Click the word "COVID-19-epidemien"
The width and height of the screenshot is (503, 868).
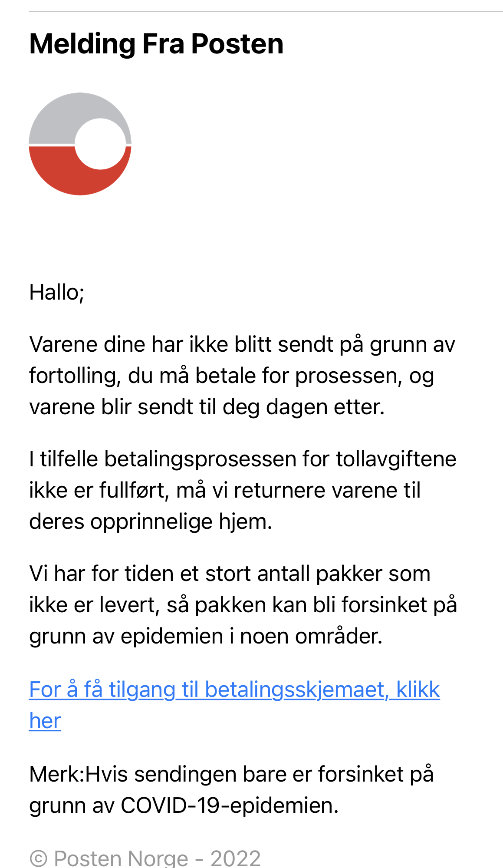229,805
